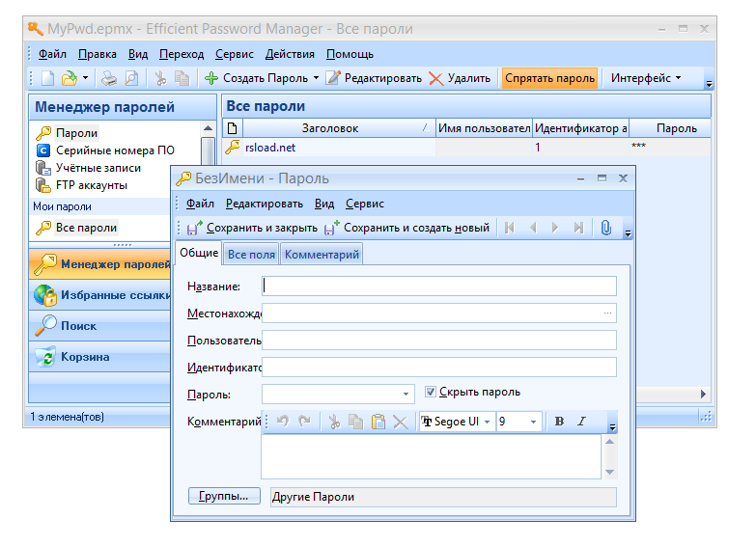The height and width of the screenshot is (546, 756).
Task: Click the Местонахождение browse ellipsis
Action: pos(607,314)
